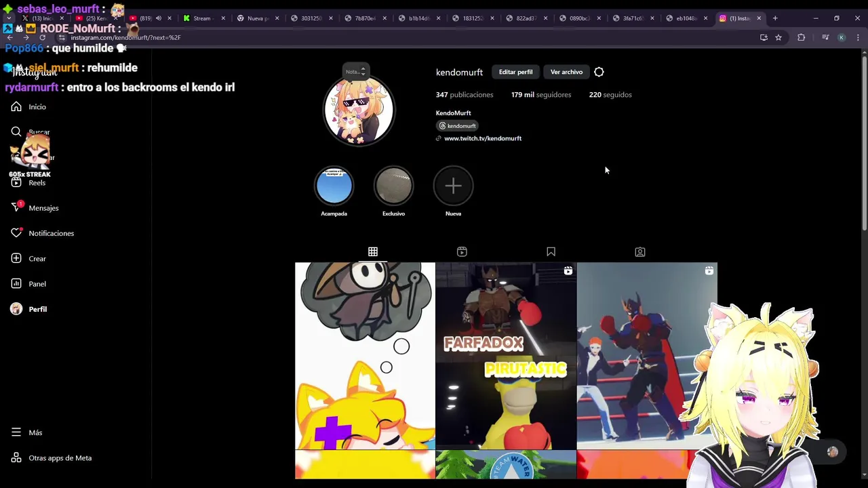Open the yellow fox cartoon post
Screen dimensions: 868x488
[365, 356]
